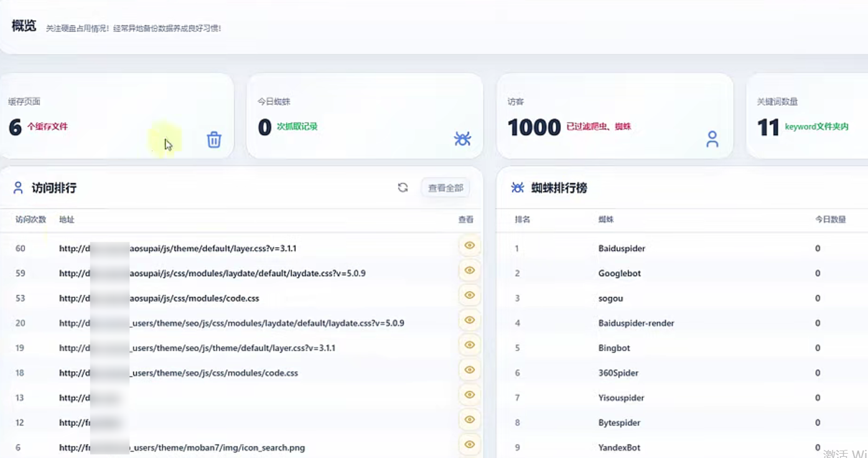Screen dimensions: 868x458
Task: Open the theme/seo/js/css/modules/code.css address
Action: pyautogui.click(x=179, y=373)
